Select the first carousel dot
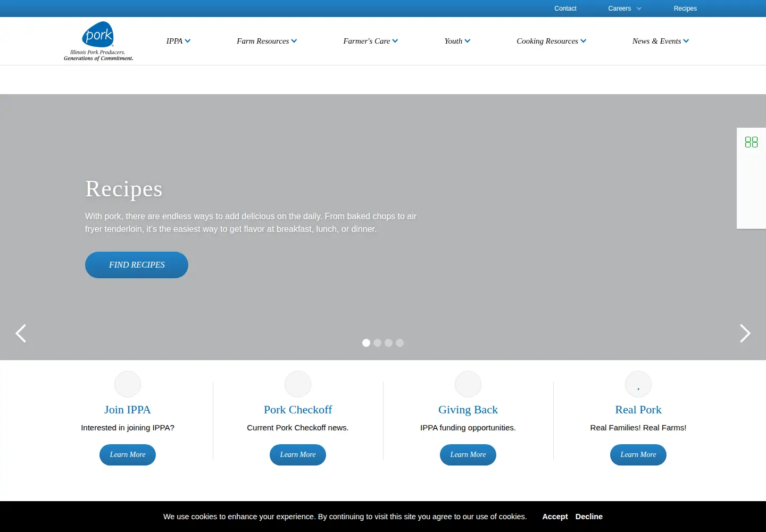This screenshot has height=532, width=766. [366, 343]
